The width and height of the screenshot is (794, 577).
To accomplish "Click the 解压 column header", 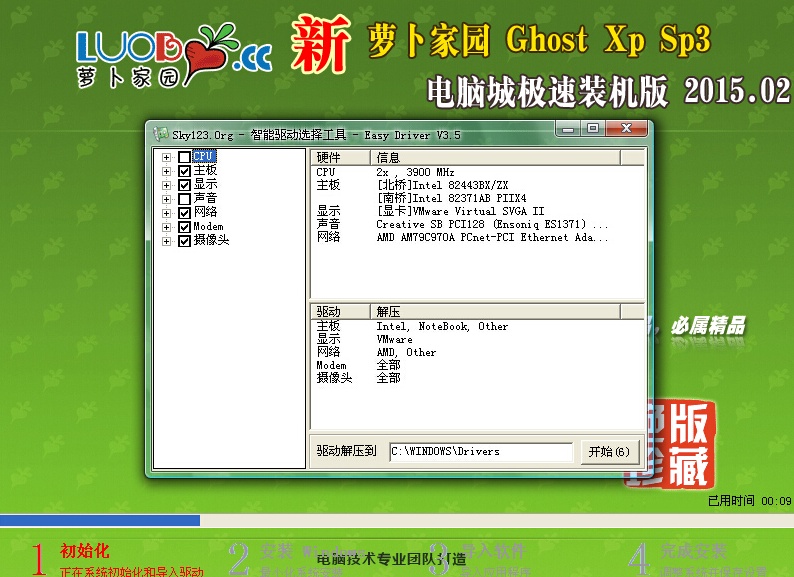I will point(495,311).
